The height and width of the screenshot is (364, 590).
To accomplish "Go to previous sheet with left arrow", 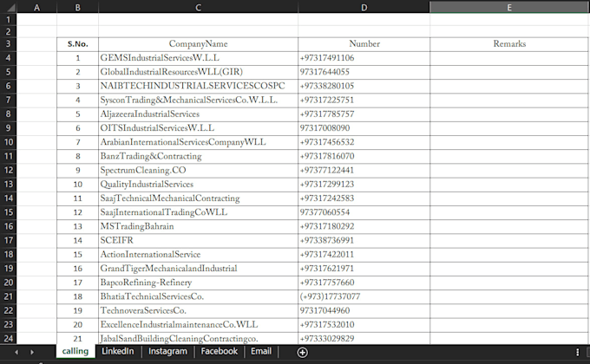I will [x=16, y=353].
